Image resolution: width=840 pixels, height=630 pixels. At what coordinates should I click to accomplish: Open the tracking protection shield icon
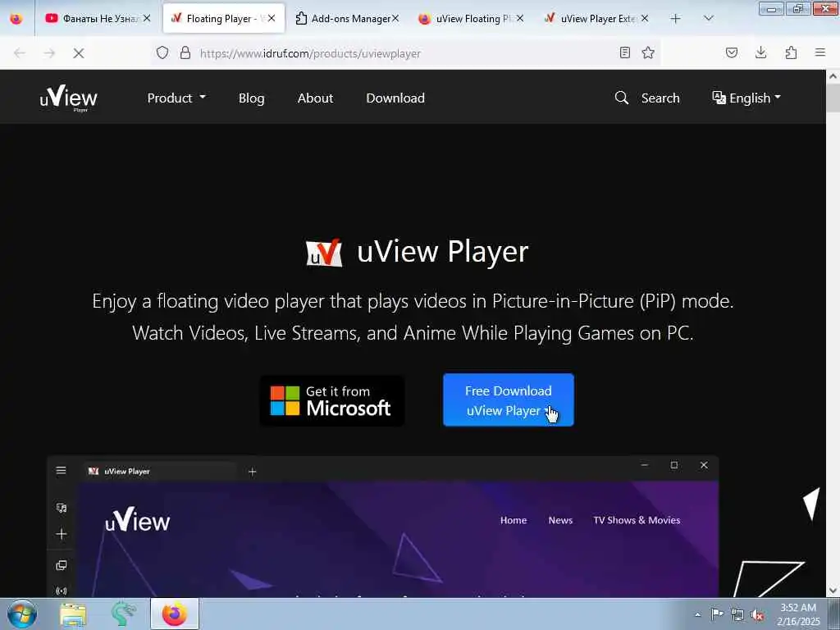(x=162, y=52)
